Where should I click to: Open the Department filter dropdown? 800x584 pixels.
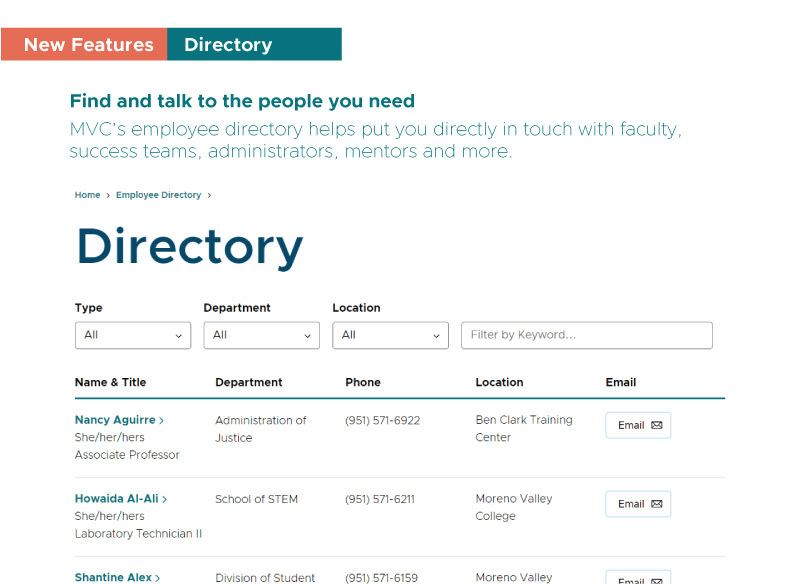[261, 335]
